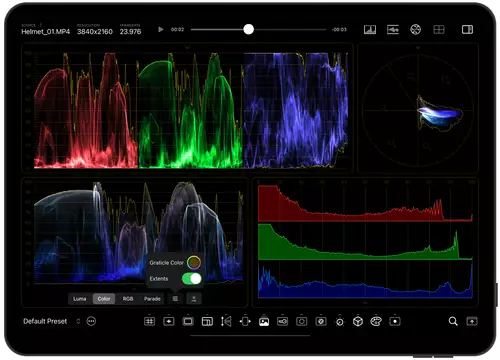The width and height of the screenshot is (500, 360).
Task: Click the vectorscope display
Action: [x=418, y=109]
